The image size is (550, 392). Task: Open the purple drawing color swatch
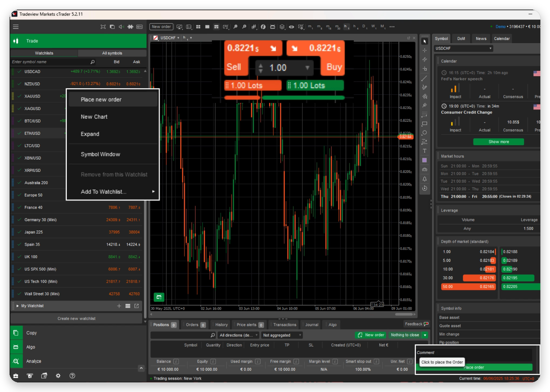click(424, 160)
